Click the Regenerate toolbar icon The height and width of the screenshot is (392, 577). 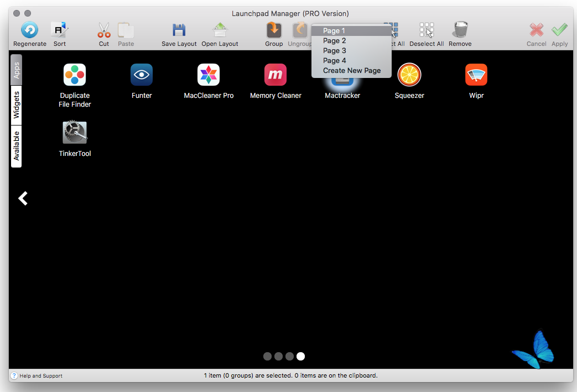pyautogui.click(x=29, y=30)
